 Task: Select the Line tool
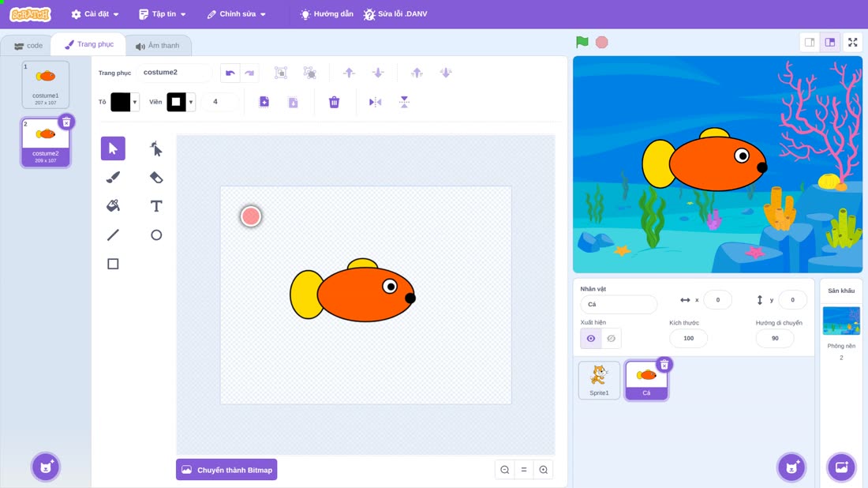113,235
